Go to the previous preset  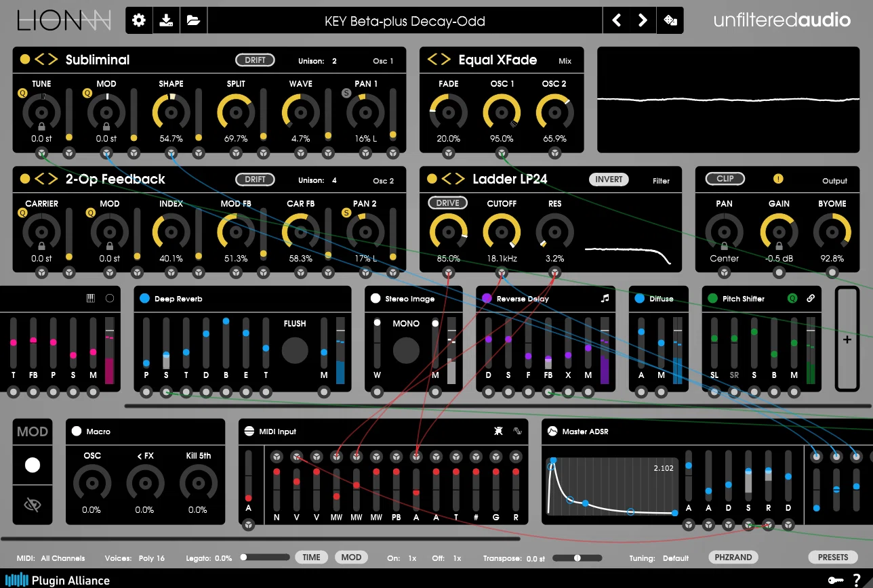pos(617,20)
